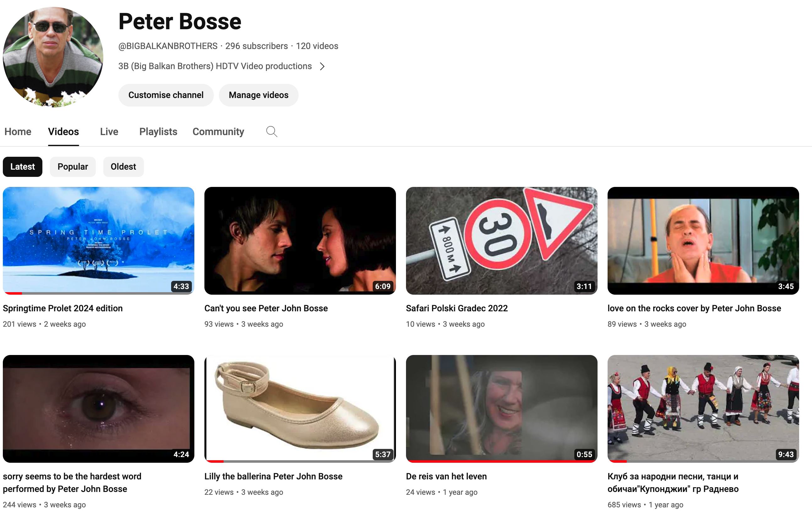Click the 3B channel description text
812x524 pixels.
[x=215, y=66]
